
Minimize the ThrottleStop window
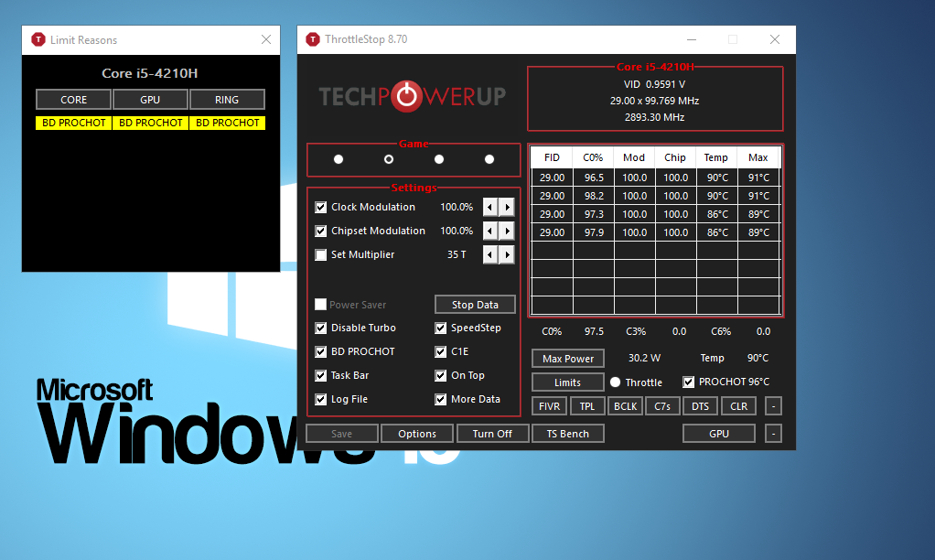[692, 39]
